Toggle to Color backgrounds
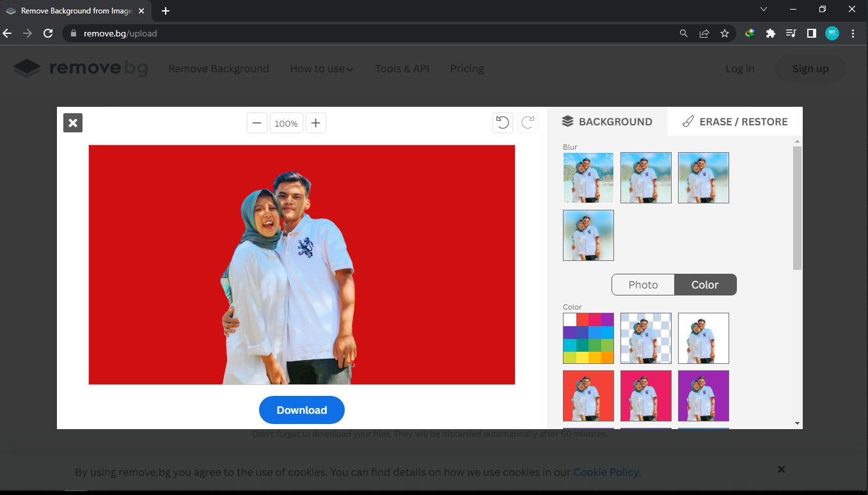 tap(705, 285)
